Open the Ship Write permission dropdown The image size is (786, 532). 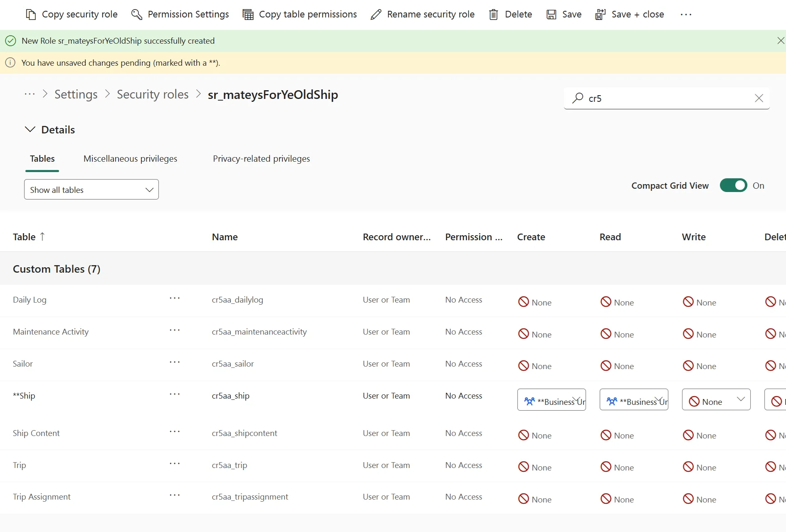(x=716, y=400)
